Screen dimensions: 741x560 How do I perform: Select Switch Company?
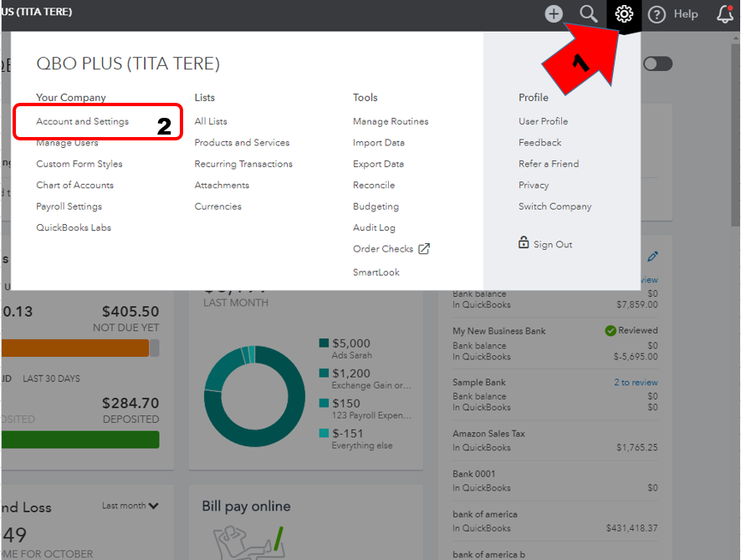coord(554,206)
